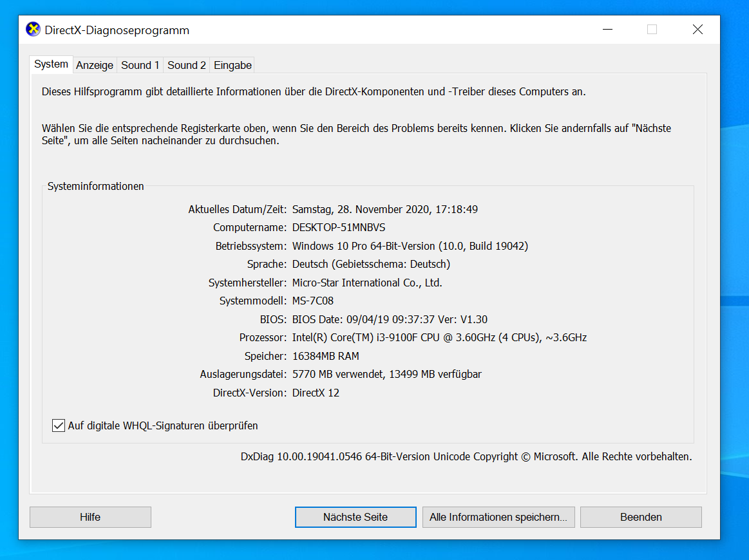Click the disabled maximize button
Screen dimensions: 749x560
[x=652, y=30]
